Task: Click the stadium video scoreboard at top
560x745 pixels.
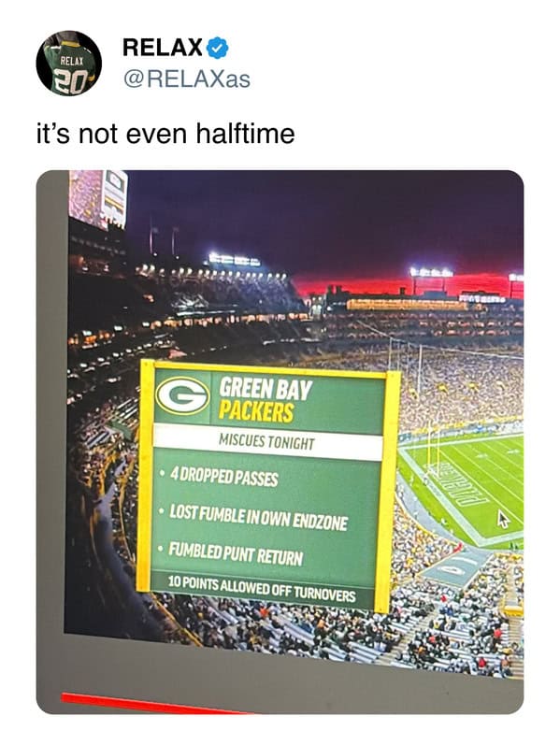Action: 98,197
